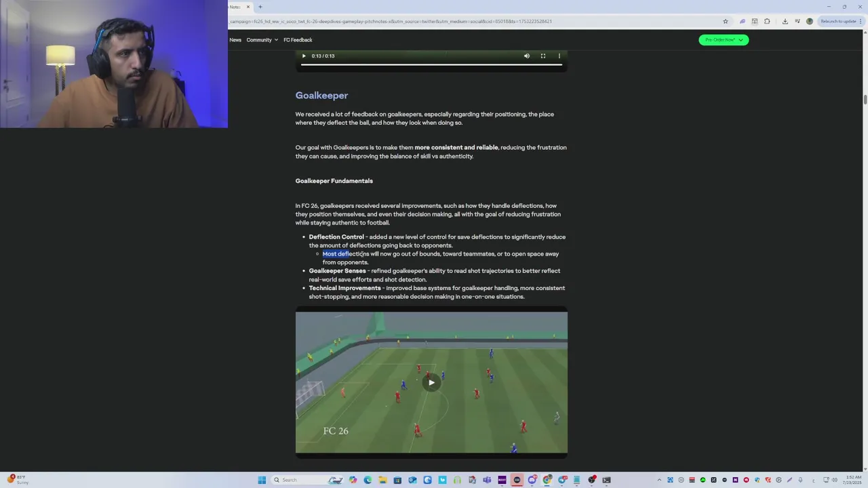
Task: Close the current browser tab
Action: [248, 7]
